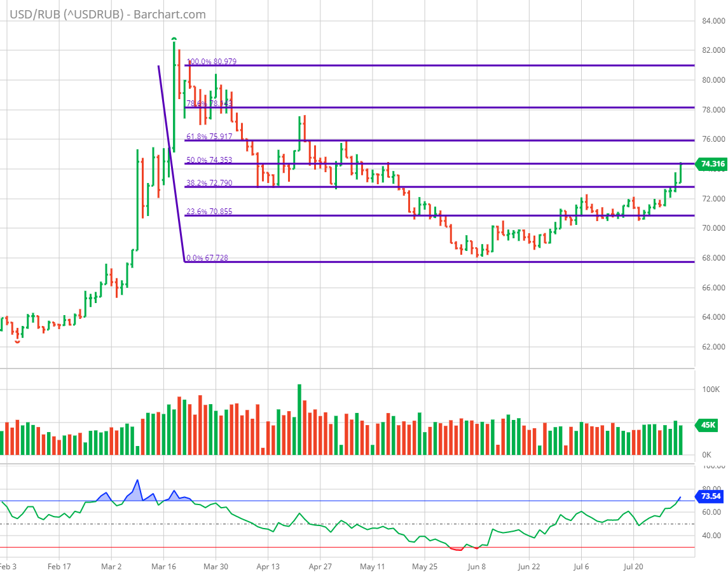This screenshot has width=728, height=575.
Task: Click the 60.00 RSI axis label
Action: click(711, 512)
